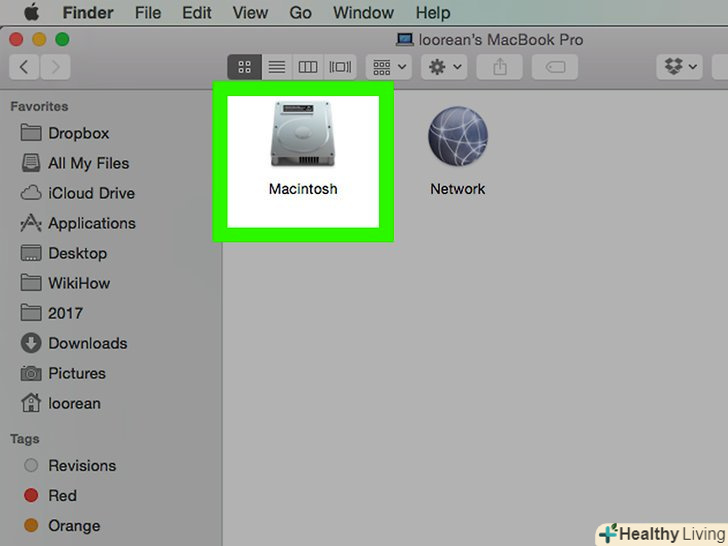Open the Go menu
Screen dimensions: 728x546
[300, 13]
